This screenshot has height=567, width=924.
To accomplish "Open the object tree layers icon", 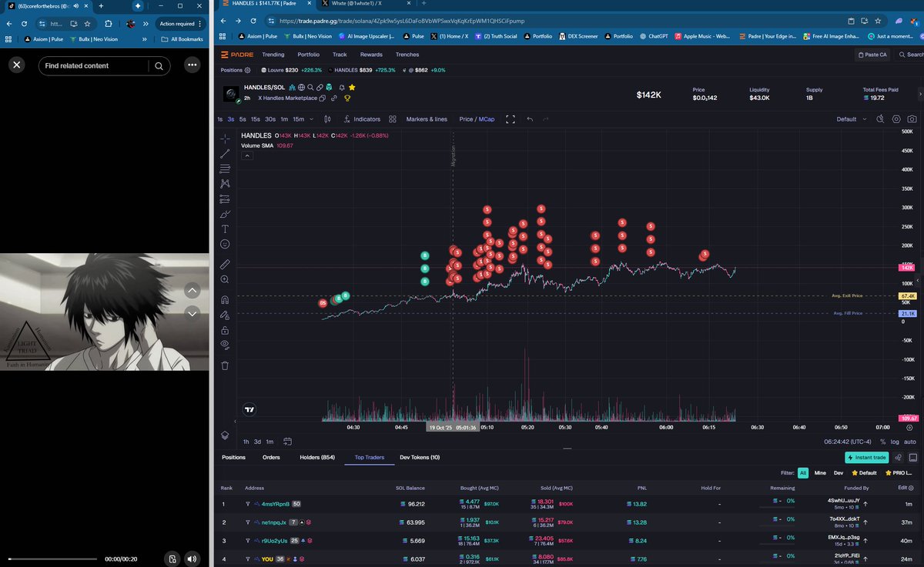I will (225, 435).
